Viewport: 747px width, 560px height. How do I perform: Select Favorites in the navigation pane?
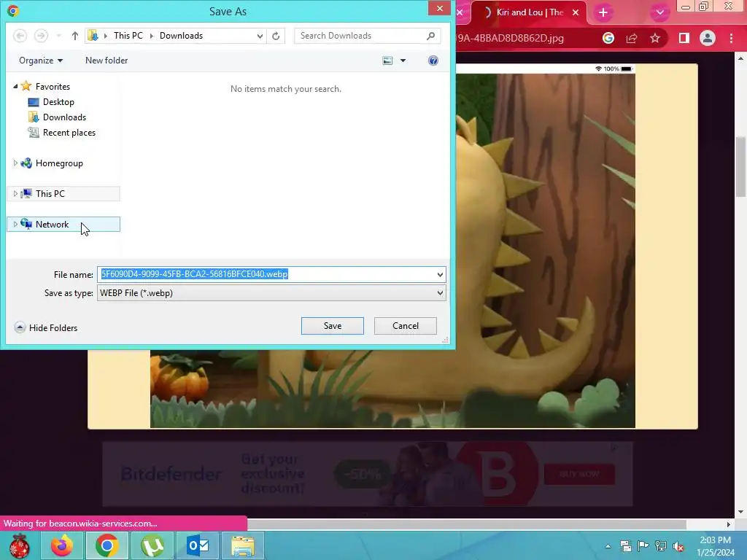coord(53,87)
